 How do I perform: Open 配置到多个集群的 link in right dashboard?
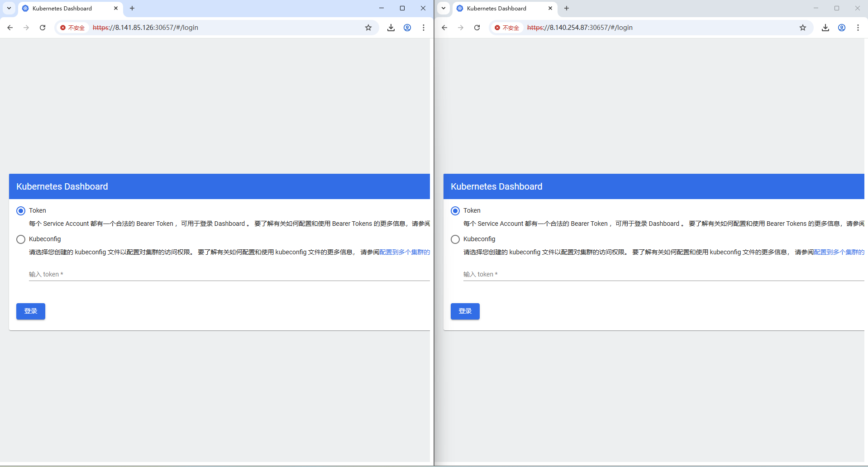pyautogui.click(x=839, y=252)
